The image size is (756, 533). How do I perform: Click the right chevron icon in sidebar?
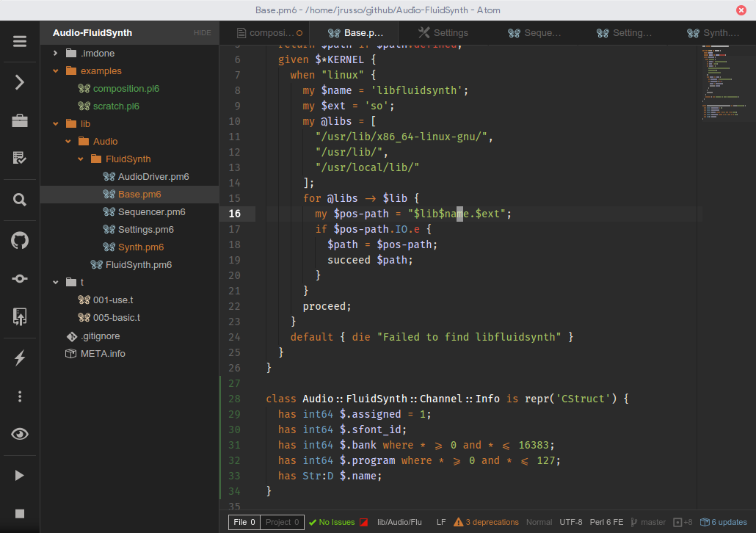[20, 82]
